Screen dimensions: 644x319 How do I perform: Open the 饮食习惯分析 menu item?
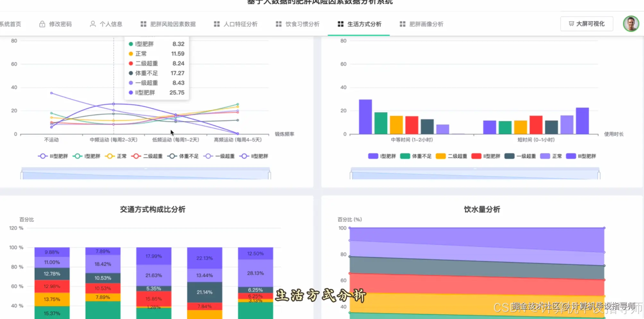297,24
